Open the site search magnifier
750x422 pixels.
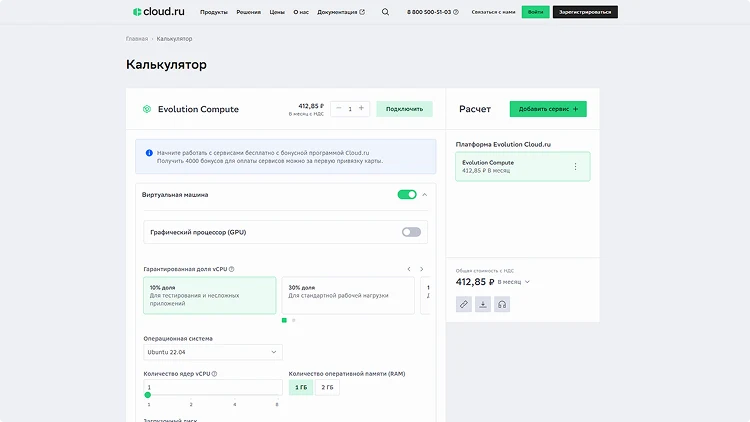pyautogui.click(x=385, y=12)
